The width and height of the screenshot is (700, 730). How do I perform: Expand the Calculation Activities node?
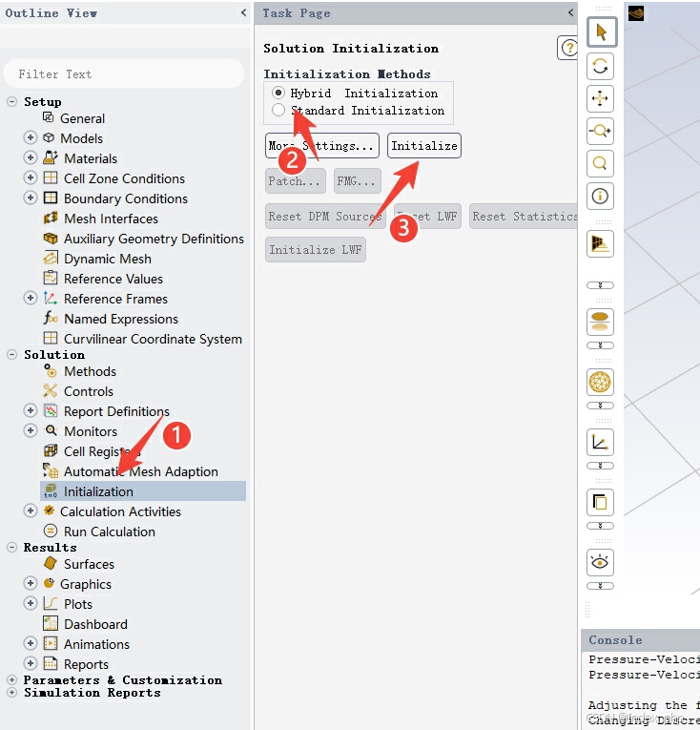[31, 511]
